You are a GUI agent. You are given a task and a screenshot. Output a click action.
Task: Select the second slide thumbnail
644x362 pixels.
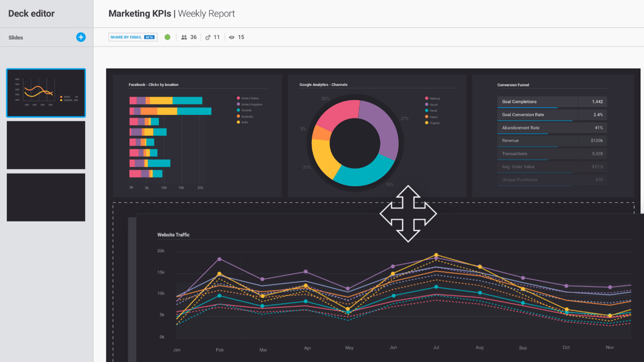coord(46,145)
